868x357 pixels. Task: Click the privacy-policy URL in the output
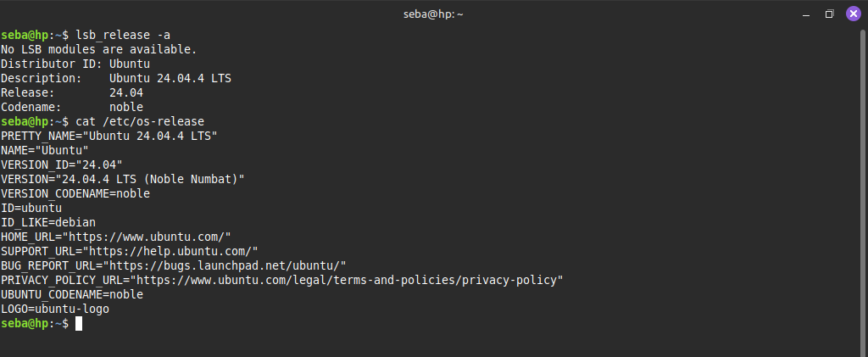click(349, 280)
